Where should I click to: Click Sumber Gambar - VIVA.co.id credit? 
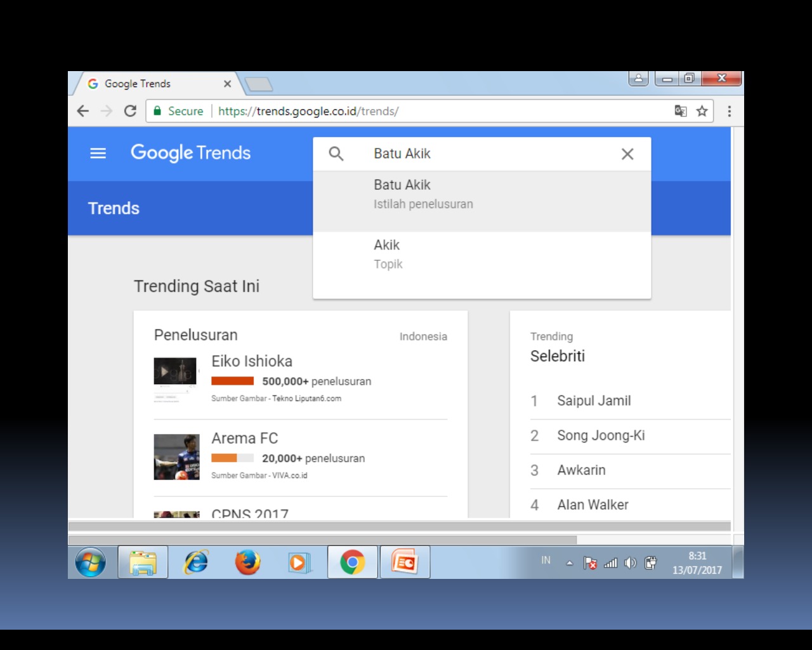coord(259,475)
